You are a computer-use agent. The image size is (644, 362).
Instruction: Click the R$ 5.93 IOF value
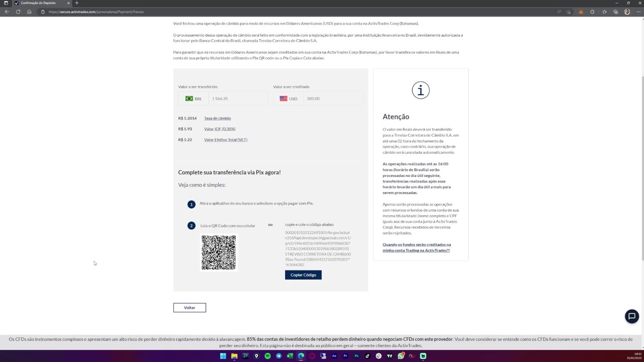[x=185, y=129]
